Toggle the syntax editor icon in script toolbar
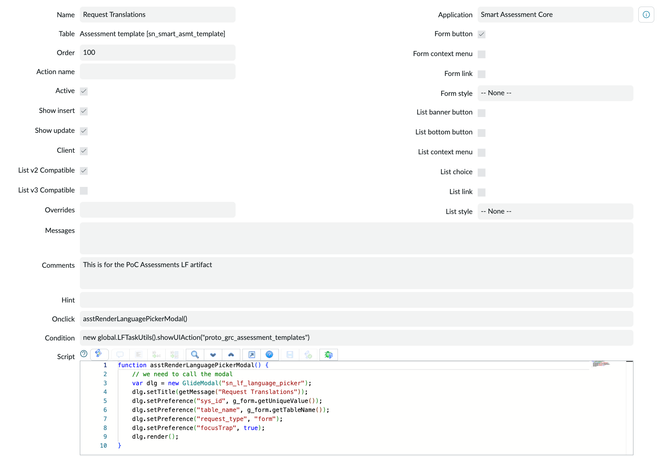 point(98,354)
